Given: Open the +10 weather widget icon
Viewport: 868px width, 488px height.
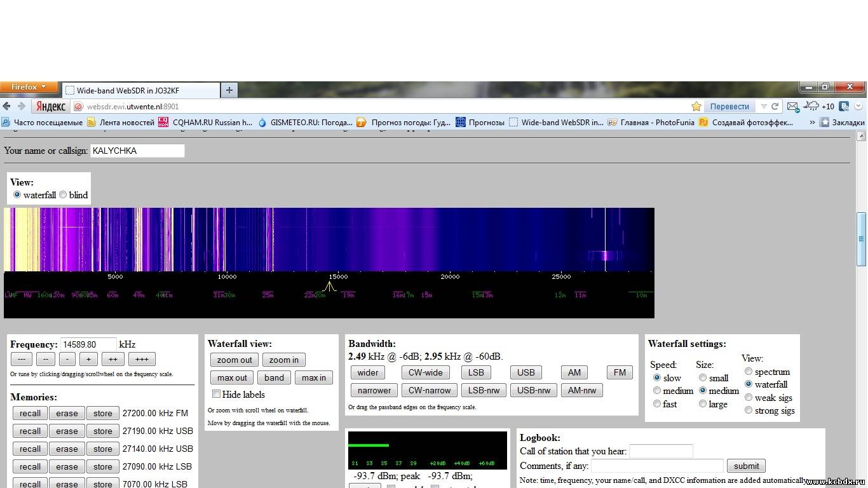Looking at the screenshot, I should click(x=819, y=106).
